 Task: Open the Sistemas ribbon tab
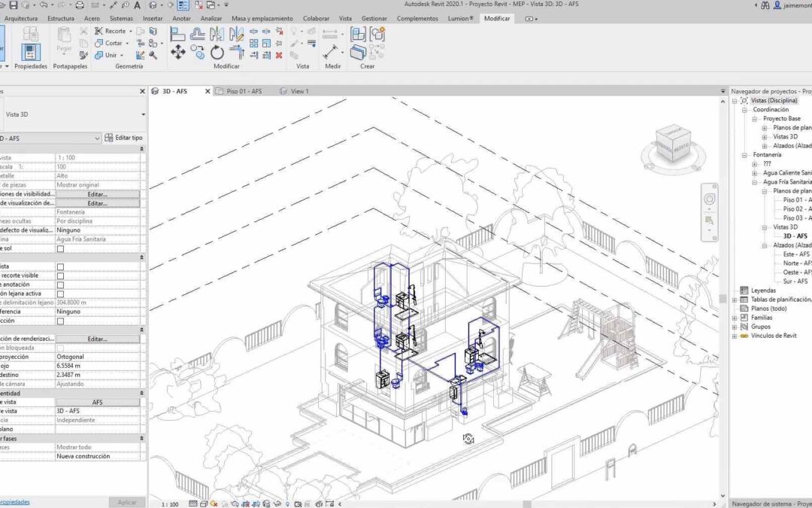121,18
